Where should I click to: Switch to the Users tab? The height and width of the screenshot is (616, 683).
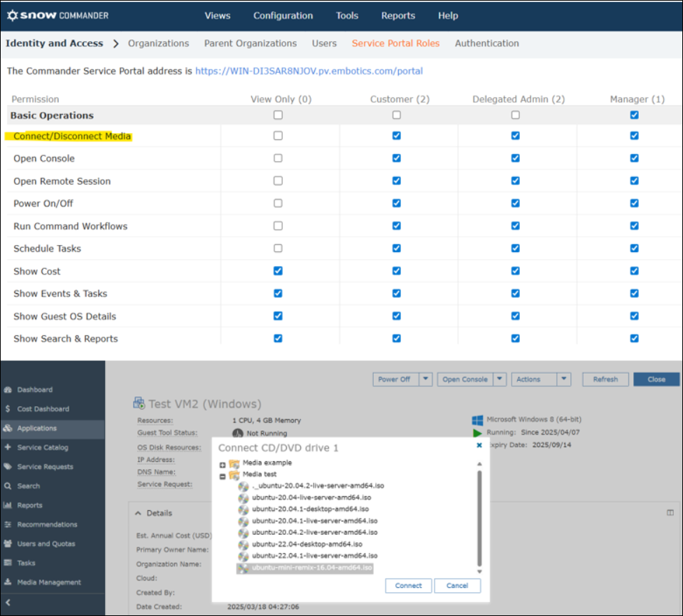point(324,43)
